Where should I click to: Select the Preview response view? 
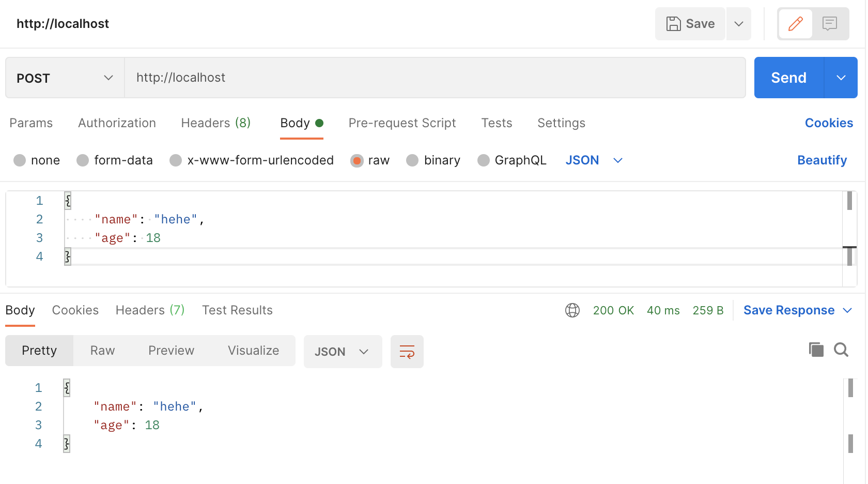click(x=171, y=351)
